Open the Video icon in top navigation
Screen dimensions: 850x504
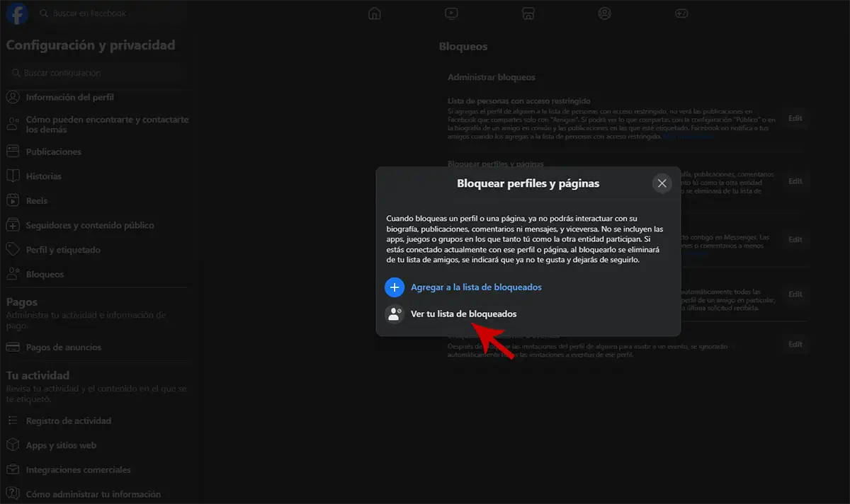pos(451,13)
